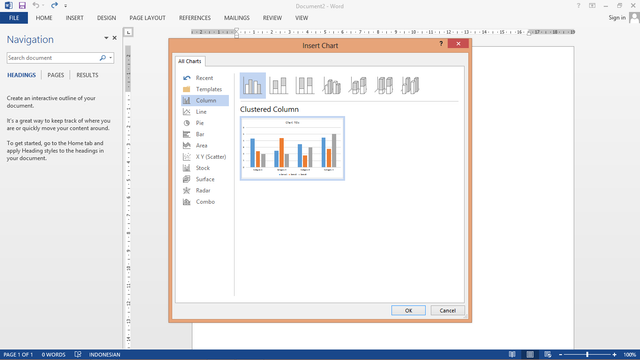Undo last action in Quick Access Toolbar

(36, 5)
